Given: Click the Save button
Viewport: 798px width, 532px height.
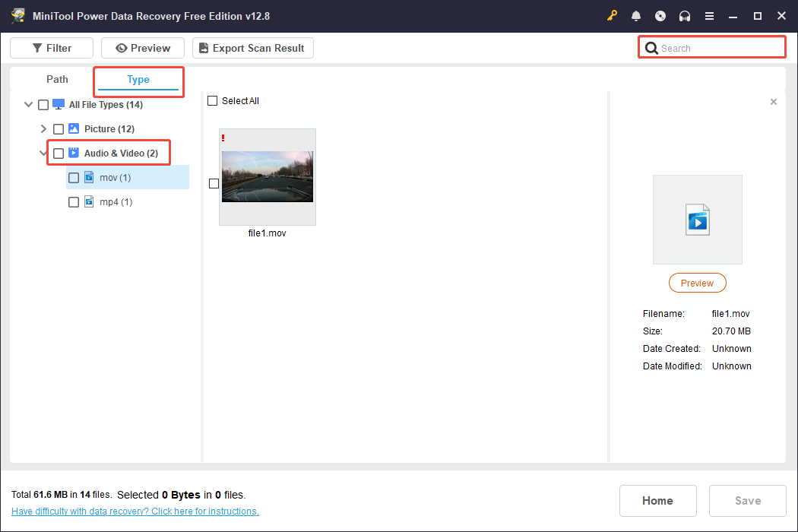Looking at the screenshot, I should (748, 500).
